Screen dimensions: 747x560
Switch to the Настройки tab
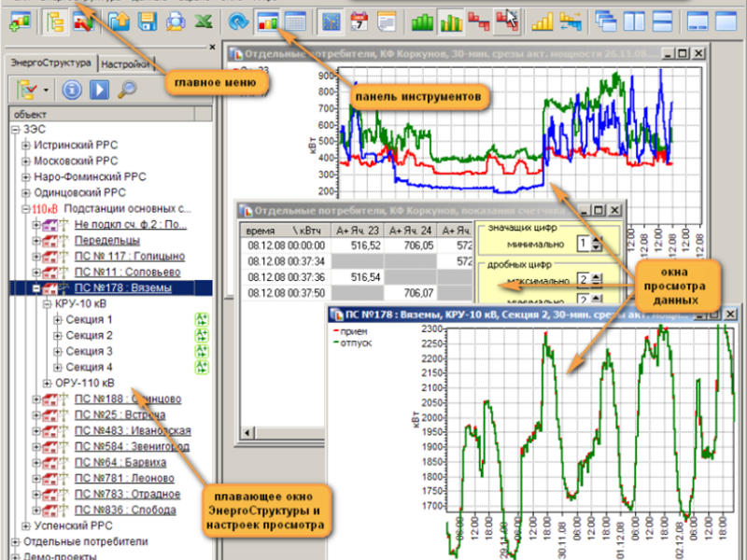point(125,63)
